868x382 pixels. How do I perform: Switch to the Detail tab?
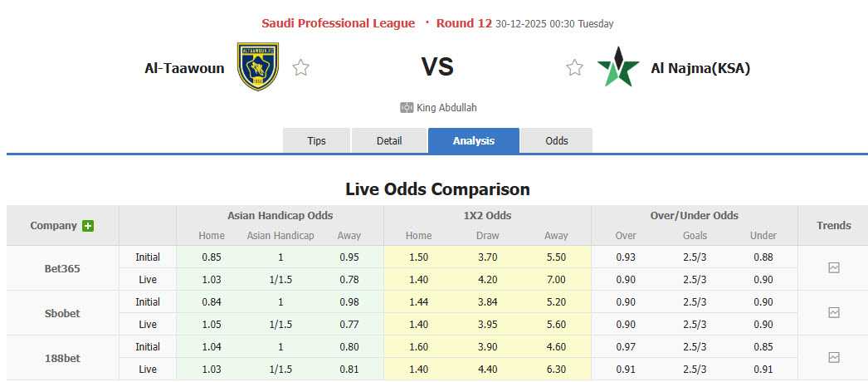point(389,141)
